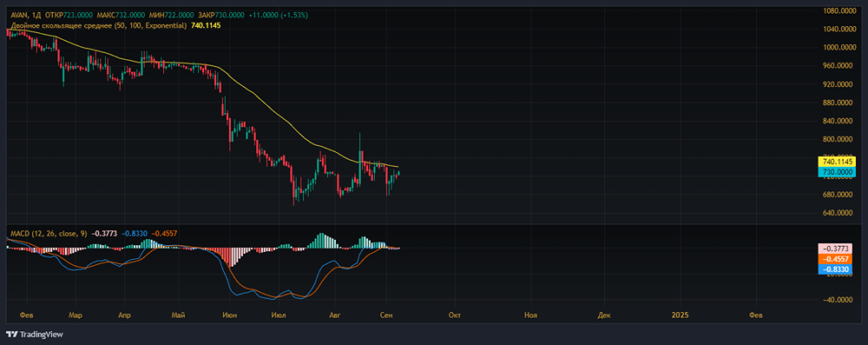Click the -40.0000 MACD axis label
The height and width of the screenshot is (345, 868).
(838, 300)
